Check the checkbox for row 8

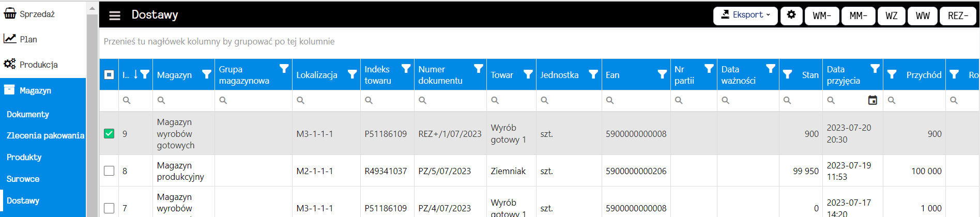coord(109,171)
